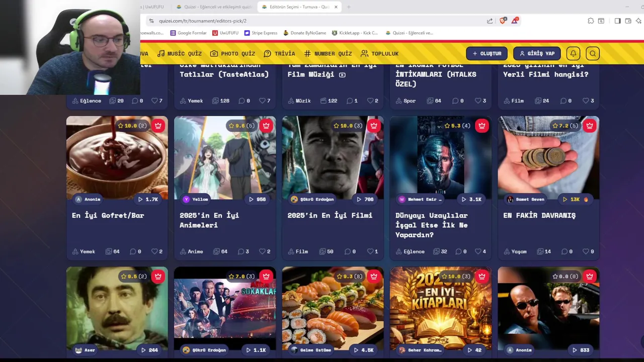Screen dimensions: 644x362
Task: Open the TRIVIA menu item
Action: coord(279,53)
